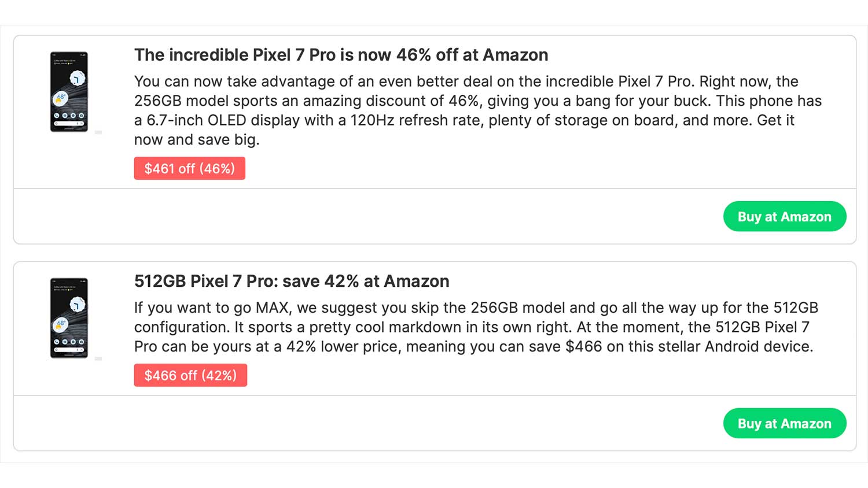Click the weather widget on the second phone image
Screen dimensions: 868x488
pyautogui.click(x=61, y=325)
